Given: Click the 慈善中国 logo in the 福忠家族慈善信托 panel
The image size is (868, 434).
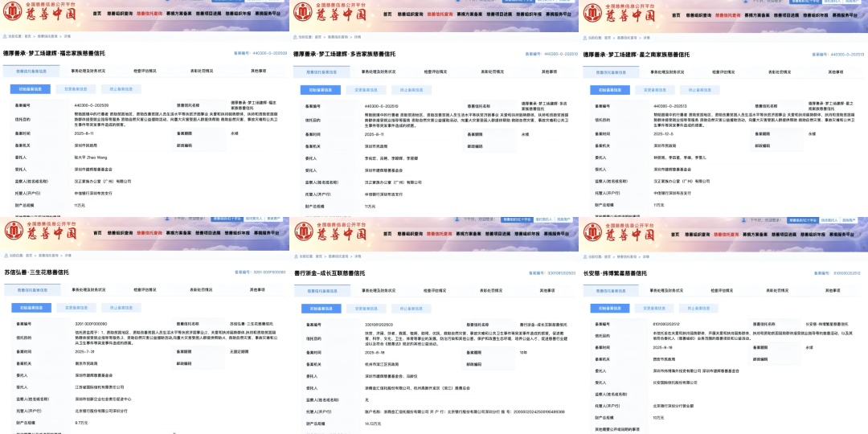Looking at the screenshot, I should 39,11.
